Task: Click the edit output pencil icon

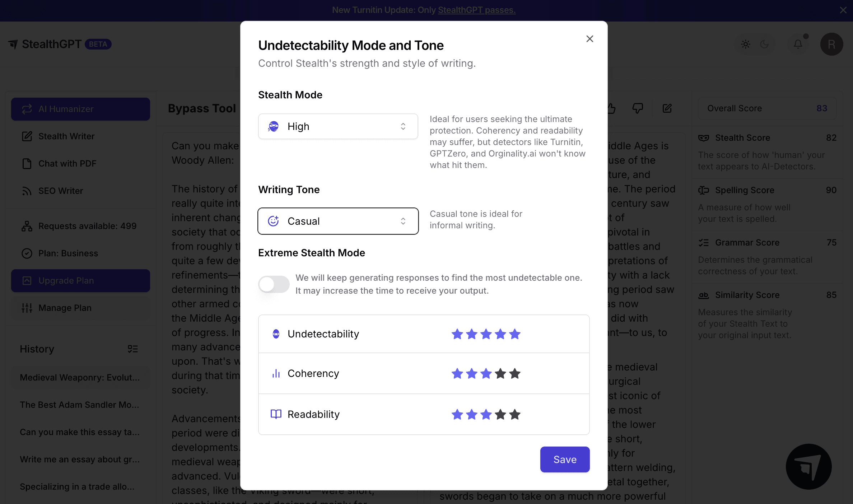Action: (667, 108)
